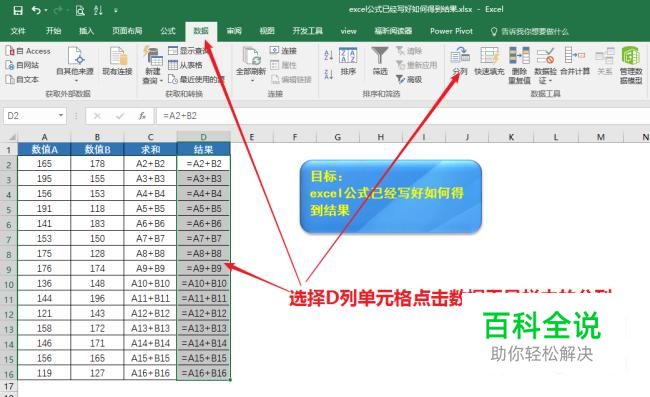Open the 文件 tab
This screenshot has height=397, width=650.
[18, 31]
